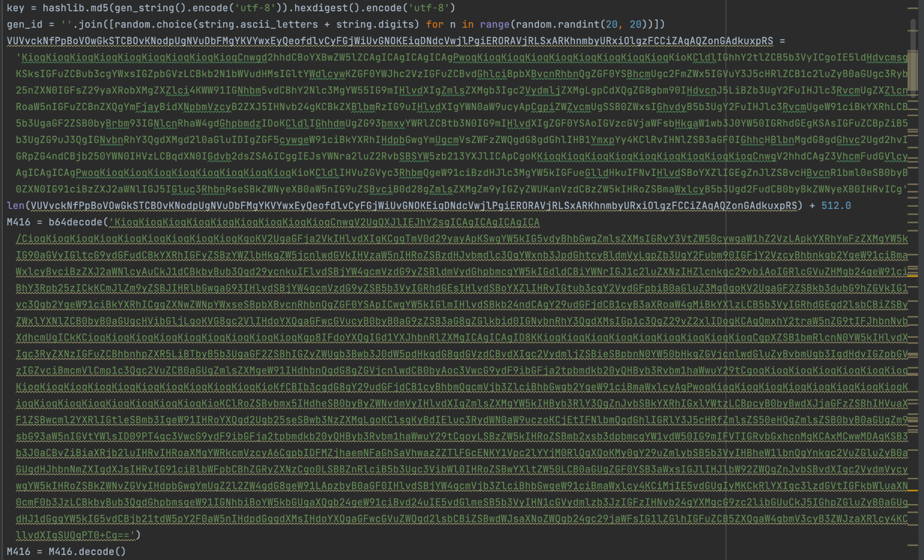Click M416.decode() on the last line
Viewport: 924px width, 560px height.
click(x=87, y=551)
